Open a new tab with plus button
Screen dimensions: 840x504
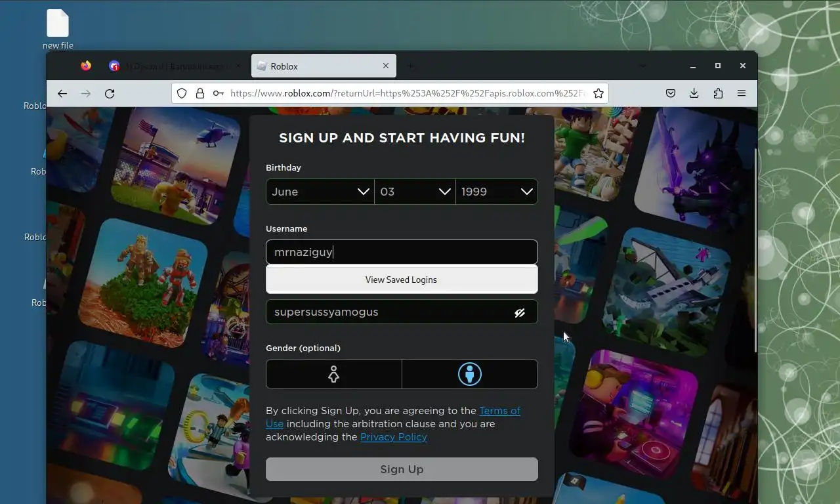(410, 66)
